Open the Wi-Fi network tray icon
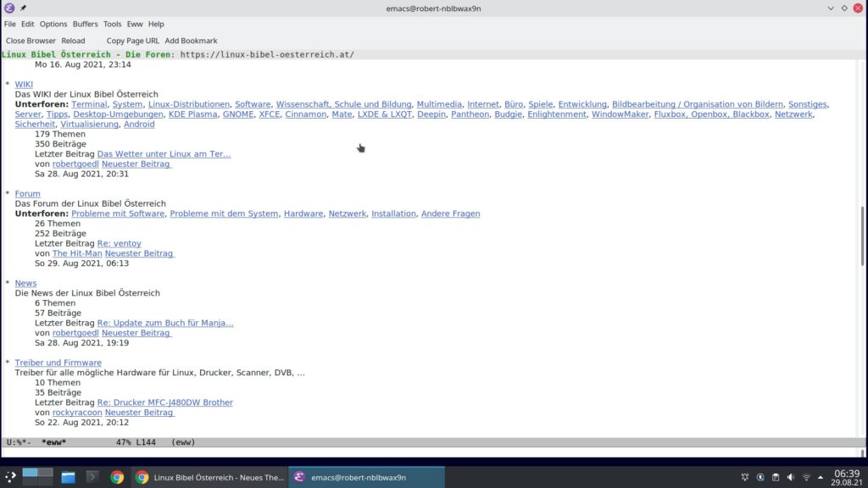The width and height of the screenshot is (868, 488). pyautogui.click(x=806, y=477)
